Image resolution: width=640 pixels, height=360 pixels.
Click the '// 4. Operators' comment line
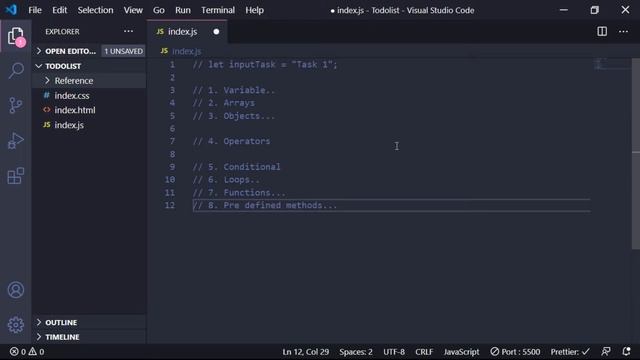[231, 141]
